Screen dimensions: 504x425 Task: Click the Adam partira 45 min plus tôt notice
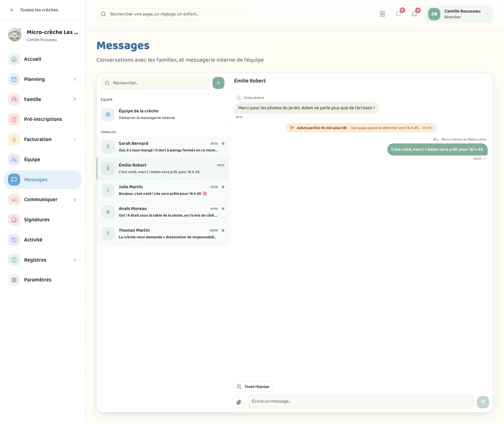(361, 128)
